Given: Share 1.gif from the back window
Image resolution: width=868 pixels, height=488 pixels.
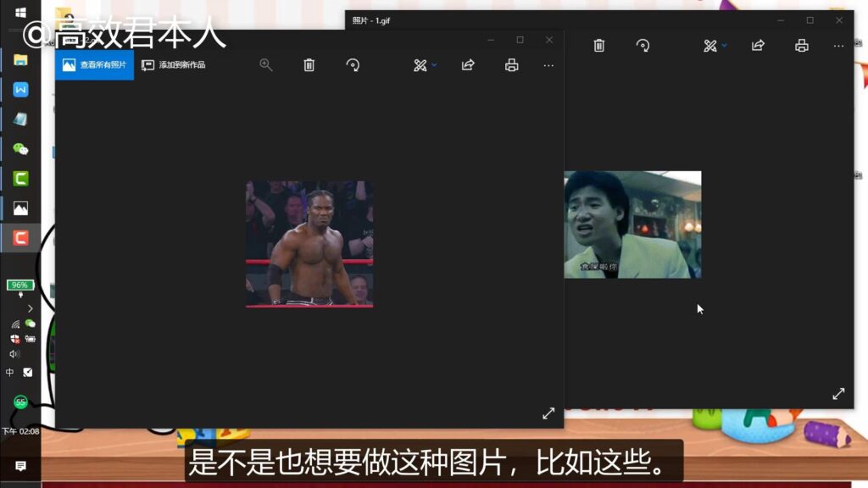Looking at the screenshot, I should click(758, 46).
